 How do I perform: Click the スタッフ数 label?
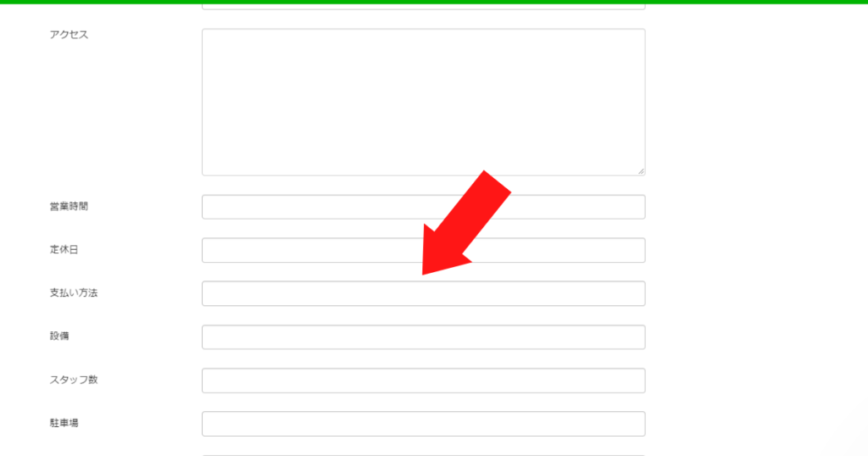pos(74,380)
